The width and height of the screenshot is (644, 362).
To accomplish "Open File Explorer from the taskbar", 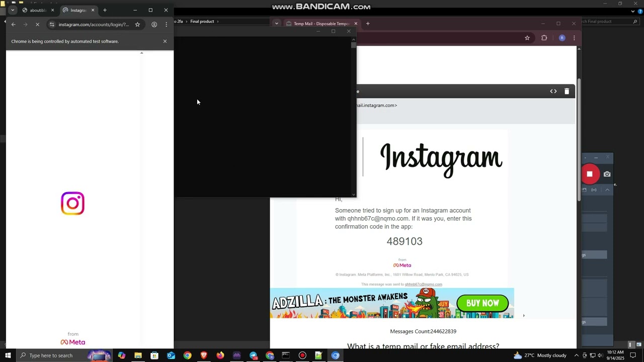I will click(138, 355).
